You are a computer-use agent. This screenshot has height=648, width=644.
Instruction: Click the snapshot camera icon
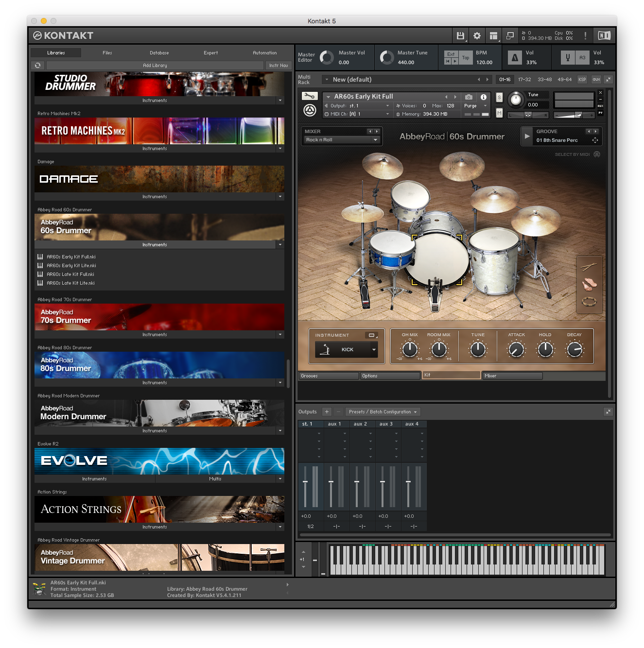click(x=469, y=97)
